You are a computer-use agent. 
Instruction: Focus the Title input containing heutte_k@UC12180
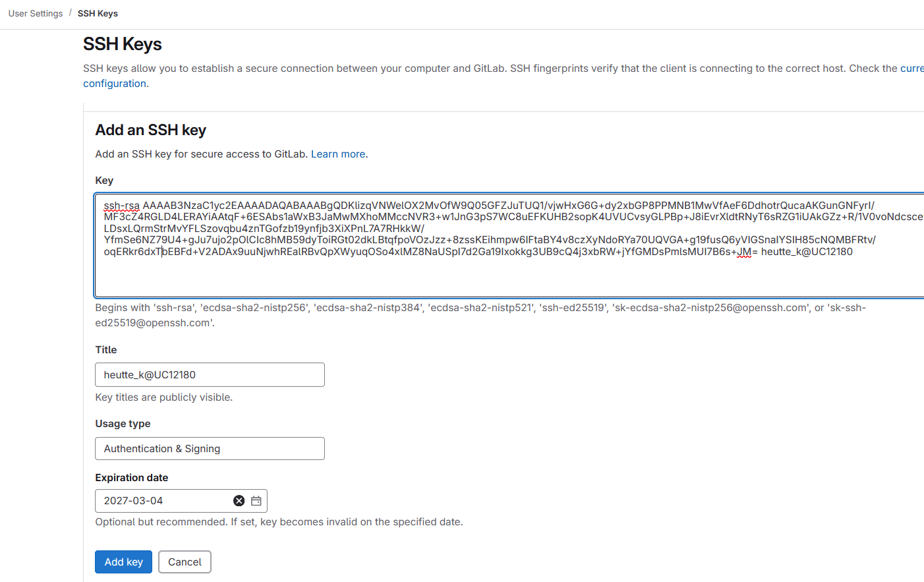tap(210, 374)
